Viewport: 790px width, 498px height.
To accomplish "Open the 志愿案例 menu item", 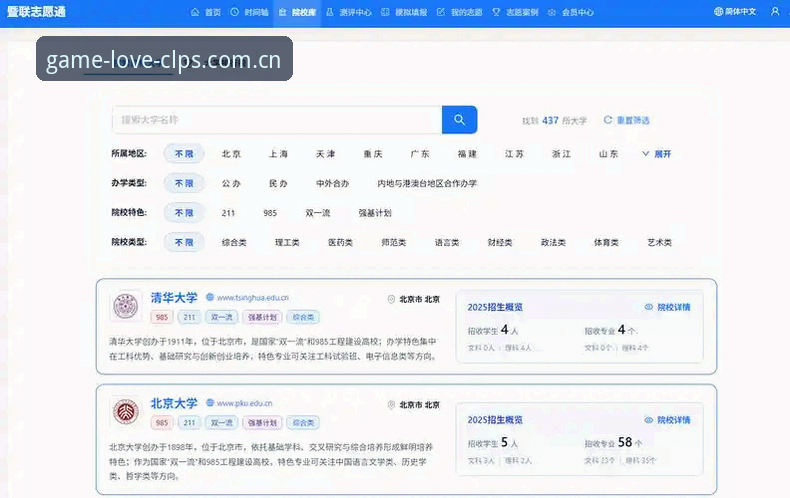I will coord(515,12).
